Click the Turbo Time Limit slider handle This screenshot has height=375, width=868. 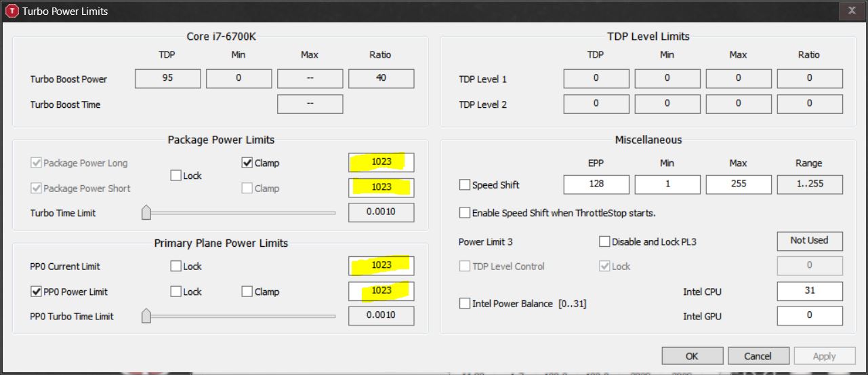click(x=146, y=213)
